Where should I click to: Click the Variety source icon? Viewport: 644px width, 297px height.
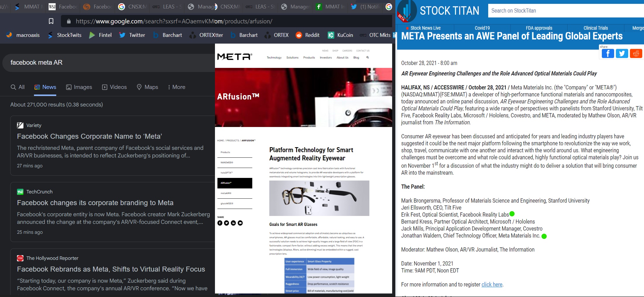click(x=20, y=125)
